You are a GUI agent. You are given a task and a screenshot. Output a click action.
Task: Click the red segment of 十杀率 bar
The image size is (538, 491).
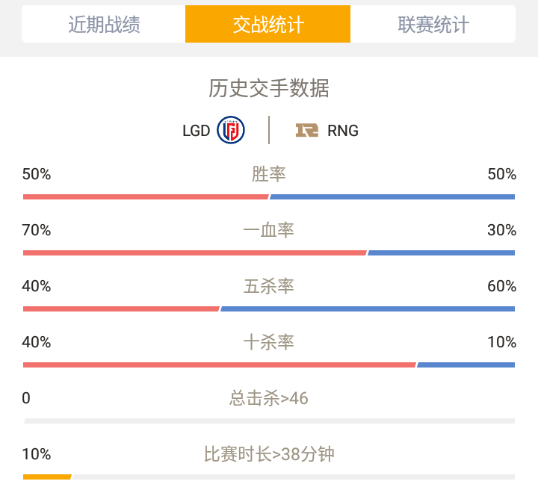(220, 365)
